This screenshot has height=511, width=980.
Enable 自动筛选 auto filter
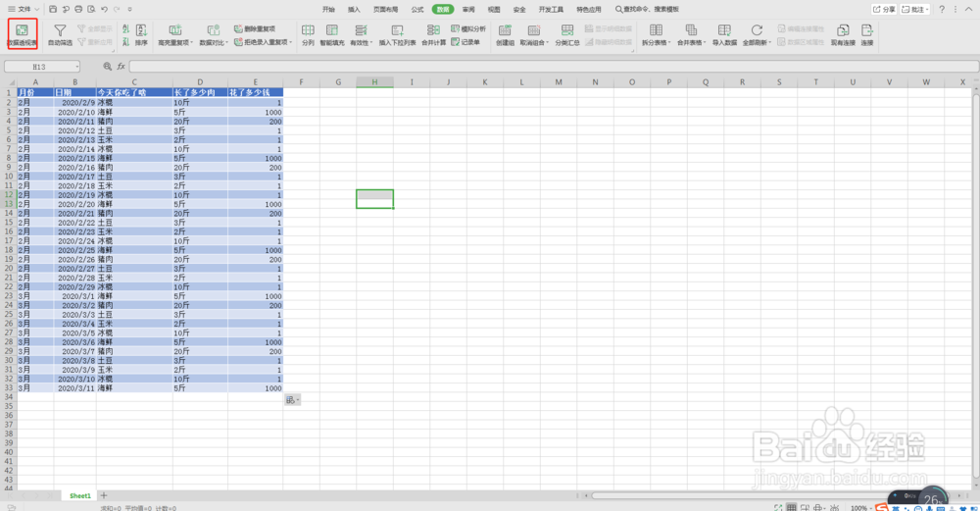tap(60, 34)
